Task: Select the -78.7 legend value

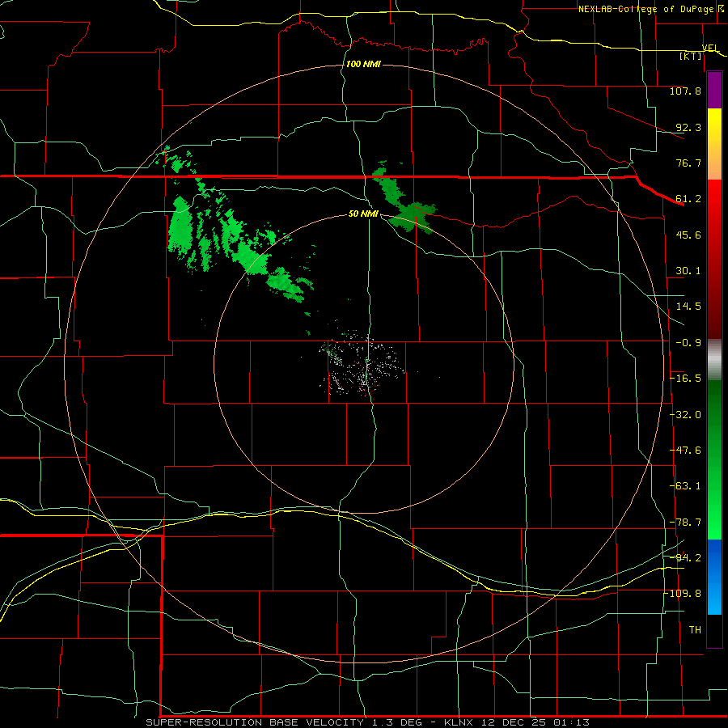Action: (685, 523)
